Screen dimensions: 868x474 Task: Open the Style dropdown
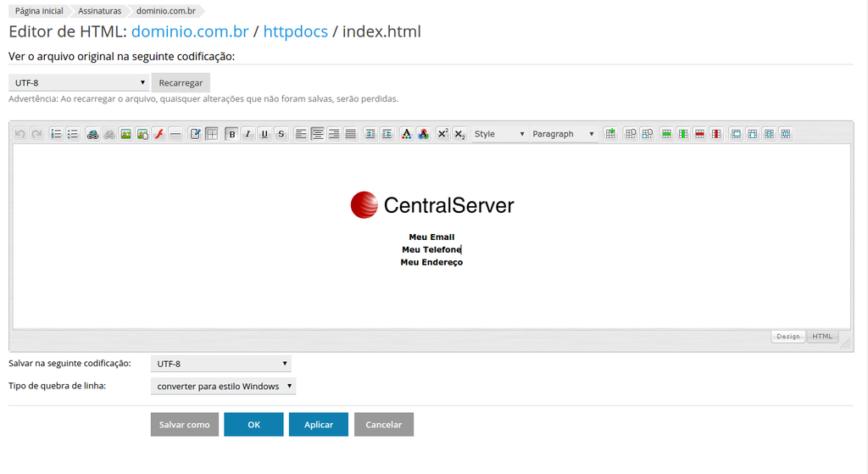(499, 134)
